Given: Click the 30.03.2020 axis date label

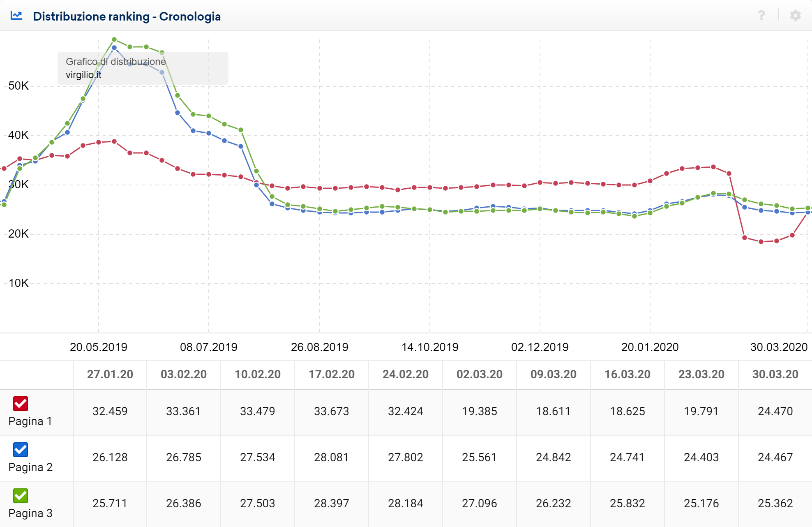Looking at the screenshot, I should click(x=779, y=347).
